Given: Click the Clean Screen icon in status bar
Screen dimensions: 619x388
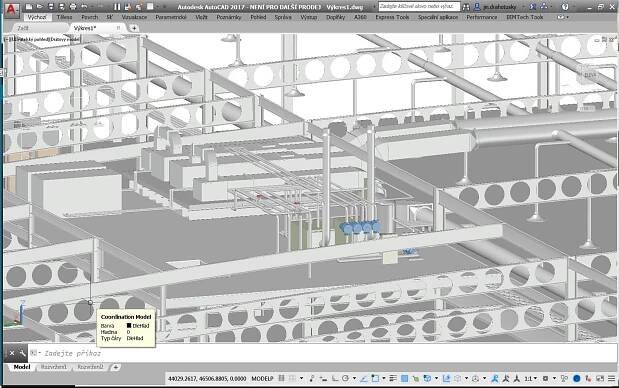Looking at the screenshot, I should coord(600,379).
